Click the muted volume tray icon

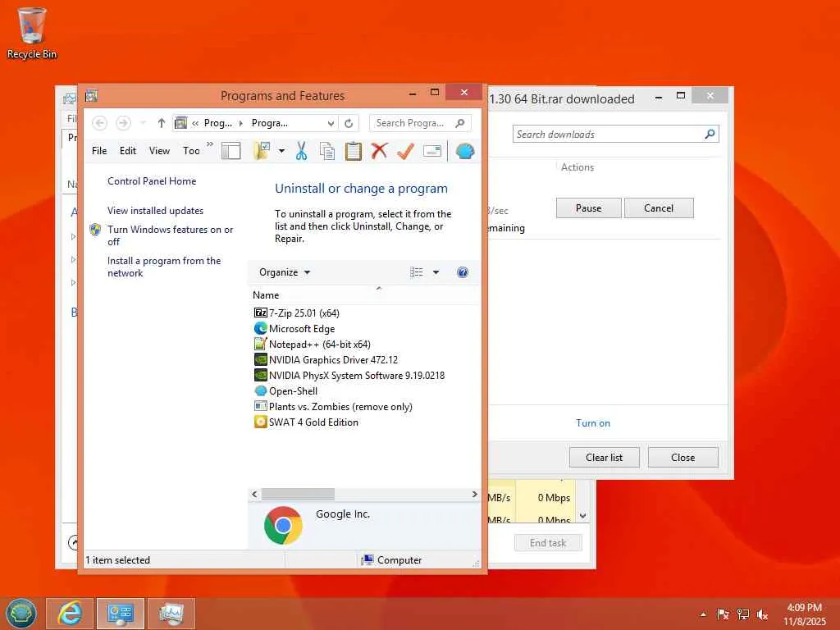pyautogui.click(x=762, y=614)
